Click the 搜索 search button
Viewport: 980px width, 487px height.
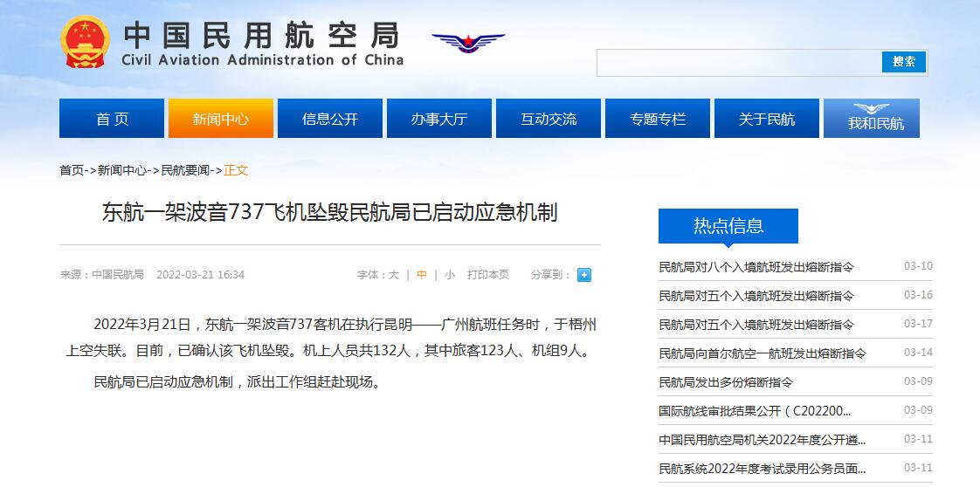click(904, 62)
